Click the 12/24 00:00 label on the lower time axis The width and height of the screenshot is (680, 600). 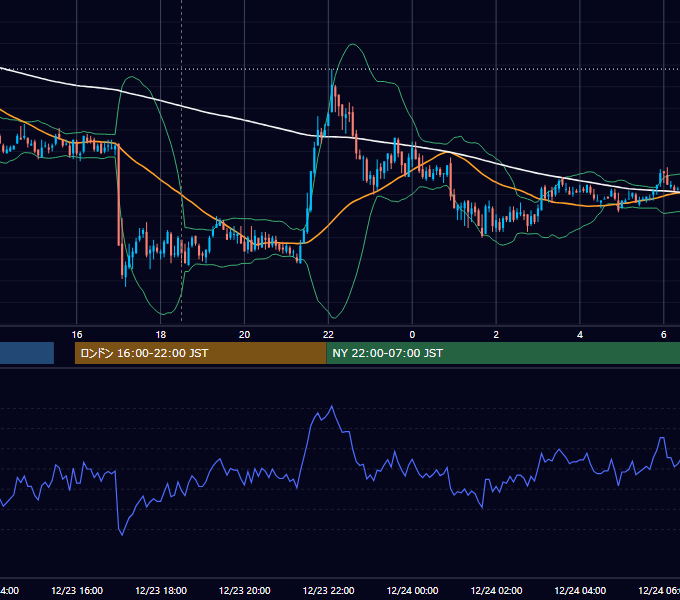412,590
